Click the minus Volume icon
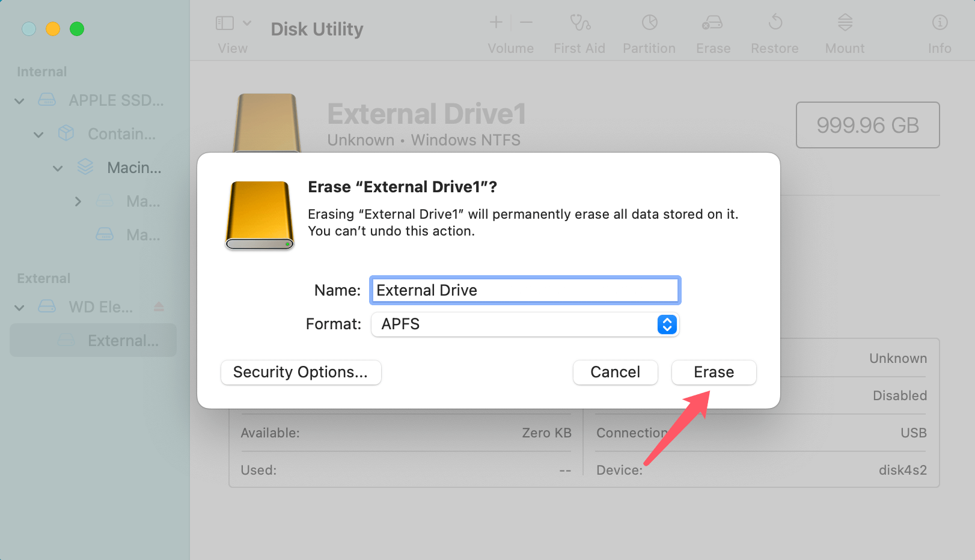The image size is (975, 560). [526, 23]
